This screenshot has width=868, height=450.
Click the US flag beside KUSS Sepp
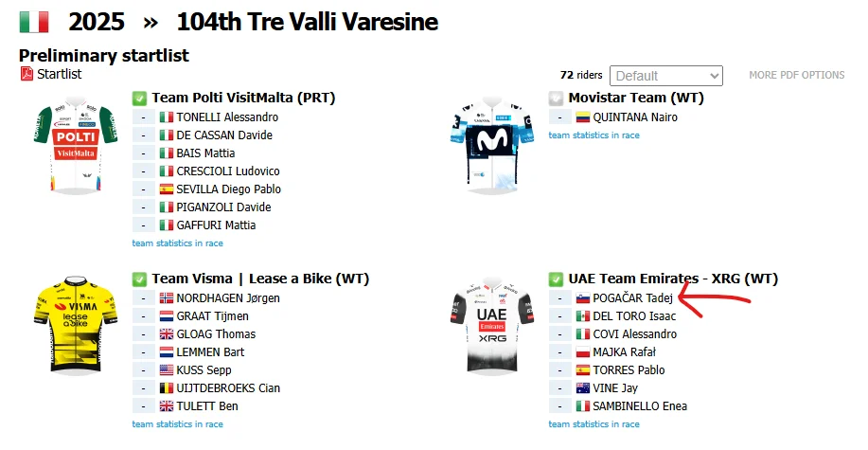167,370
